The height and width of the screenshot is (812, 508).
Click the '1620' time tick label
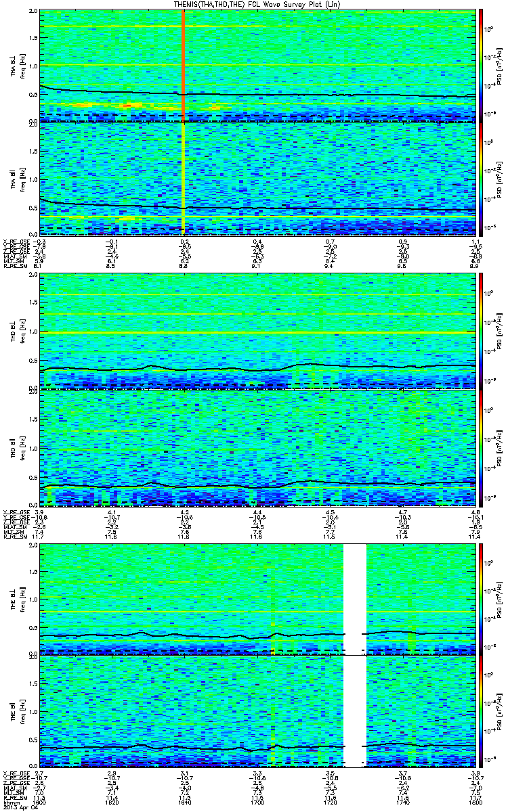[x=112, y=802]
